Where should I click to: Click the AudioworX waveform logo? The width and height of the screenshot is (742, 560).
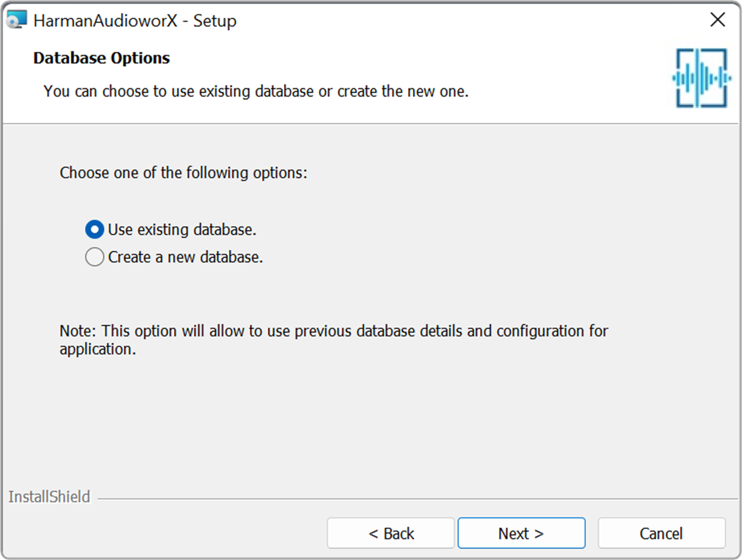(x=701, y=78)
